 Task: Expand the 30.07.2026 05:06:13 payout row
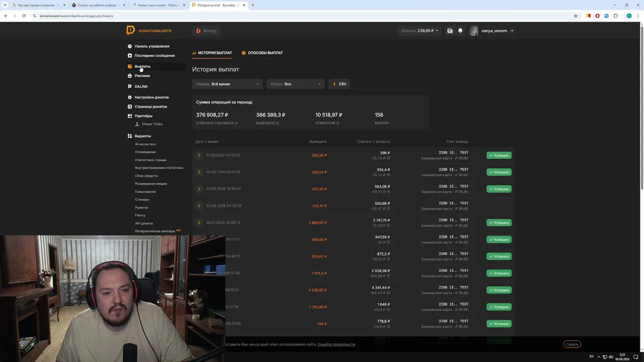(199, 223)
